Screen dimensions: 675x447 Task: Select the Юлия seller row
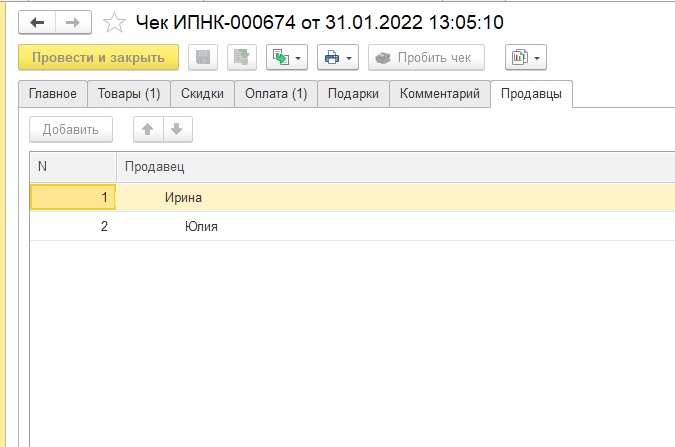[201, 227]
